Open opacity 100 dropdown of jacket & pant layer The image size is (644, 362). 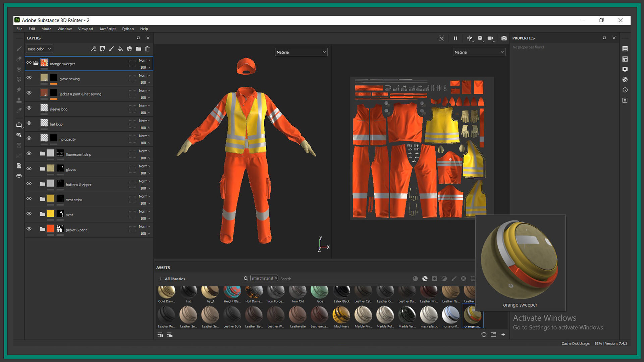(145, 234)
